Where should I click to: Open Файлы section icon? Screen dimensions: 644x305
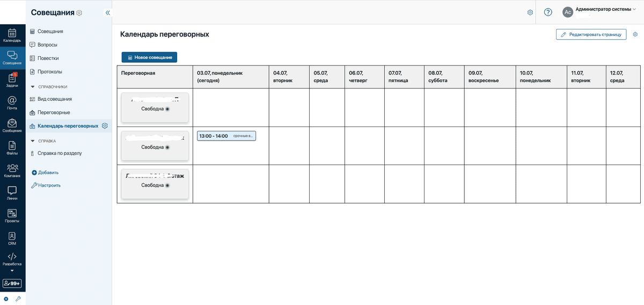pyautogui.click(x=12, y=147)
